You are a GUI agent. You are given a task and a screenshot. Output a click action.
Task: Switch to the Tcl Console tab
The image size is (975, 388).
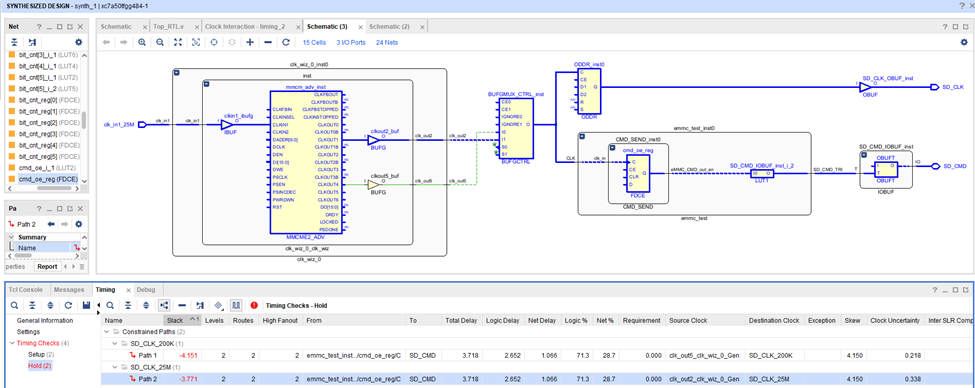point(25,290)
